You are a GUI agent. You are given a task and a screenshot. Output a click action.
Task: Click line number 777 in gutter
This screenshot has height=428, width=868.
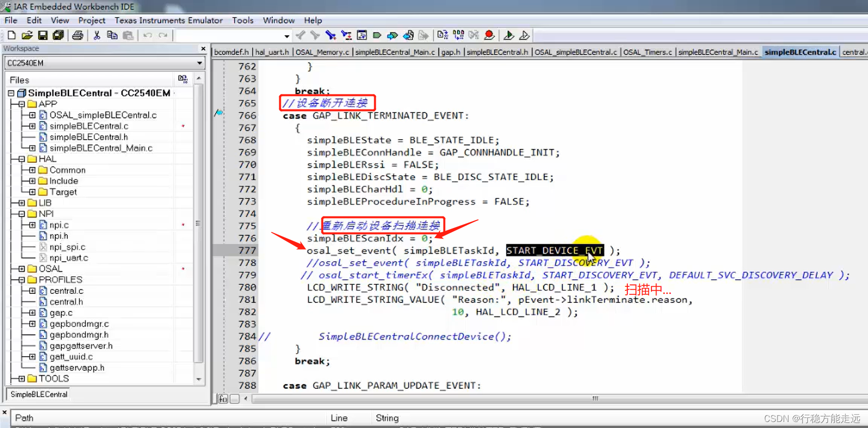(247, 250)
